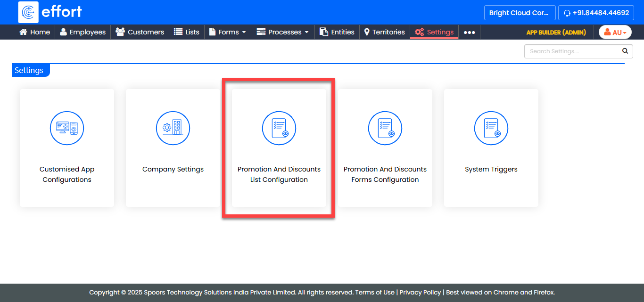Click the +91.84484.44692 phone button
The image size is (644, 302).
coord(596,13)
